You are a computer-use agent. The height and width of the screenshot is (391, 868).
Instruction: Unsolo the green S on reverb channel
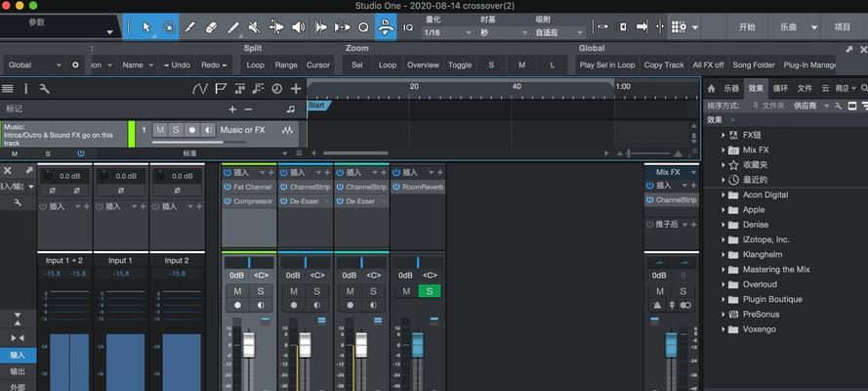[430, 291]
